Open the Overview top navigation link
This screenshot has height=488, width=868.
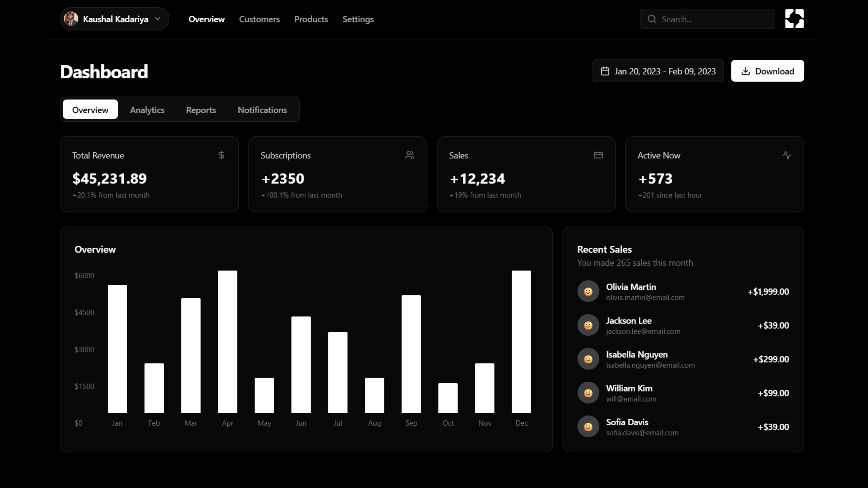(207, 19)
